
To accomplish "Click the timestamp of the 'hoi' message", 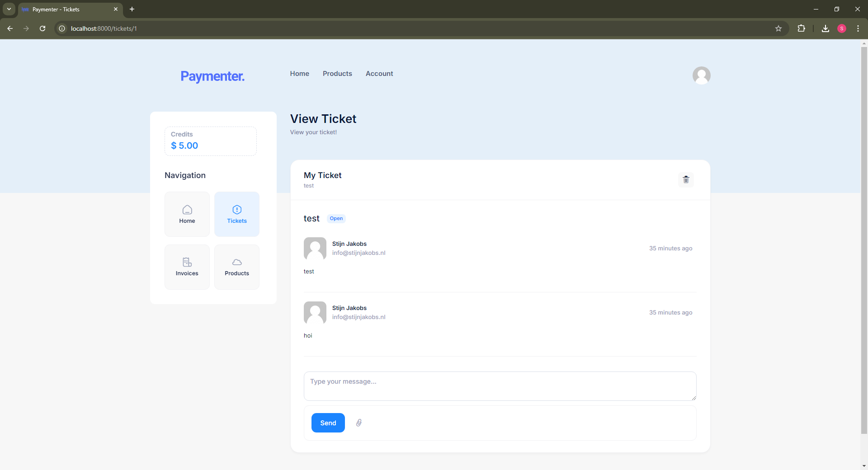I will click(671, 313).
